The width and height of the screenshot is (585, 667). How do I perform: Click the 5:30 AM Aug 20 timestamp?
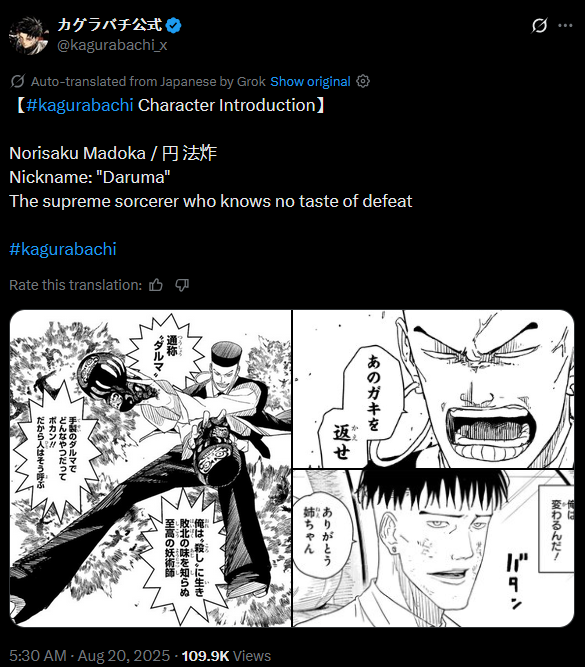(x=89, y=656)
